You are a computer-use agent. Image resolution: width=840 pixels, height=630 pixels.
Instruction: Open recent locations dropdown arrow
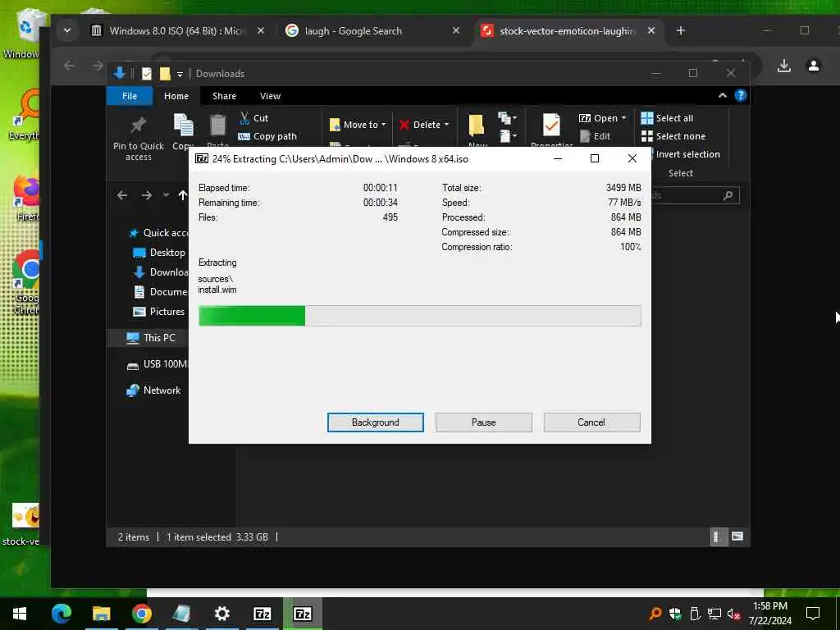166,195
